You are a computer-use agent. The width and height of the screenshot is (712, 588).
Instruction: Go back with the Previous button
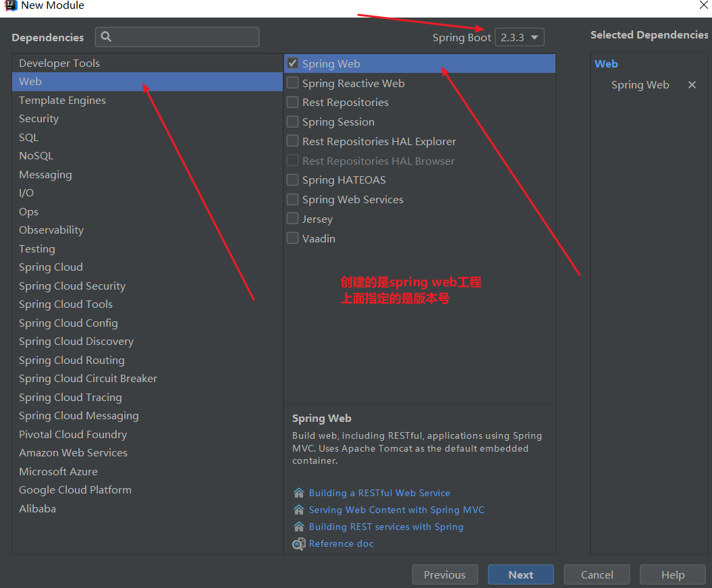click(445, 574)
